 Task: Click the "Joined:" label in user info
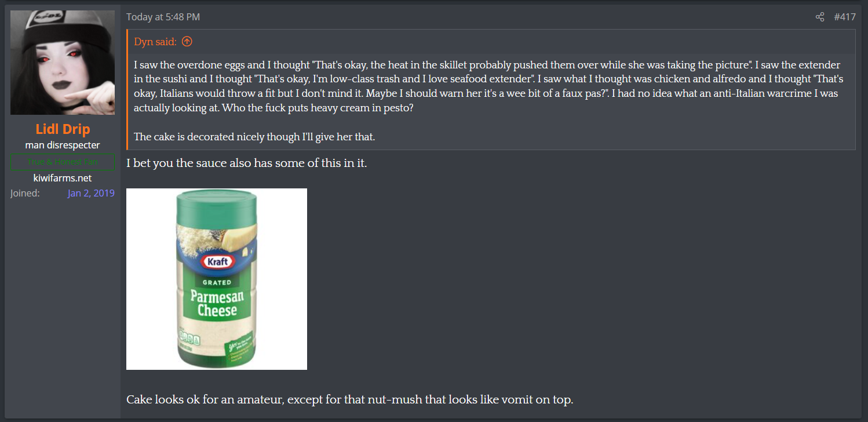[x=25, y=193]
